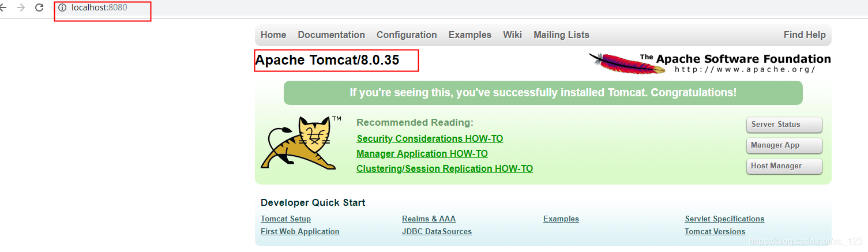Viewport: 868px width, 252px height.
Task: Click the Apache Software Foundation feather logo
Action: 709,63
